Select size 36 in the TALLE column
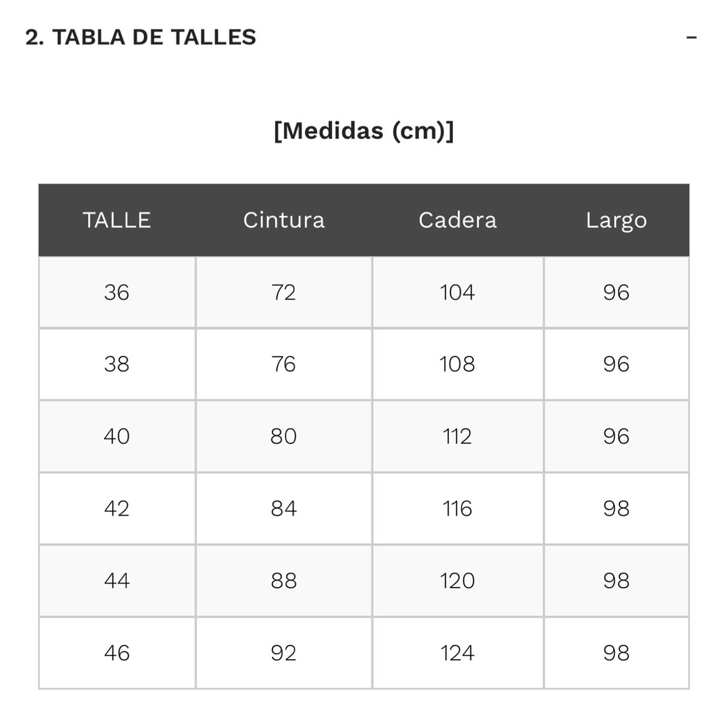The image size is (728, 720). [x=117, y=292]
